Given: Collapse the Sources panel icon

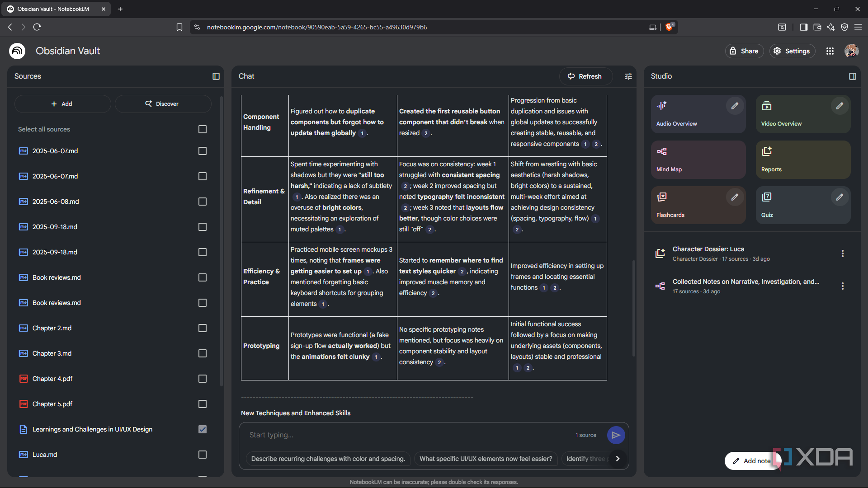Looking at the screenshot, I should (216, 76).
